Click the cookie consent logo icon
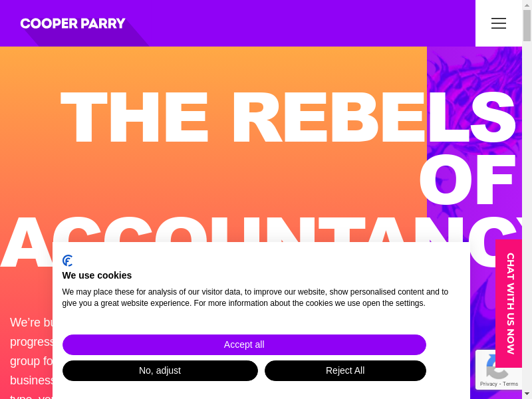 point(68,261)
